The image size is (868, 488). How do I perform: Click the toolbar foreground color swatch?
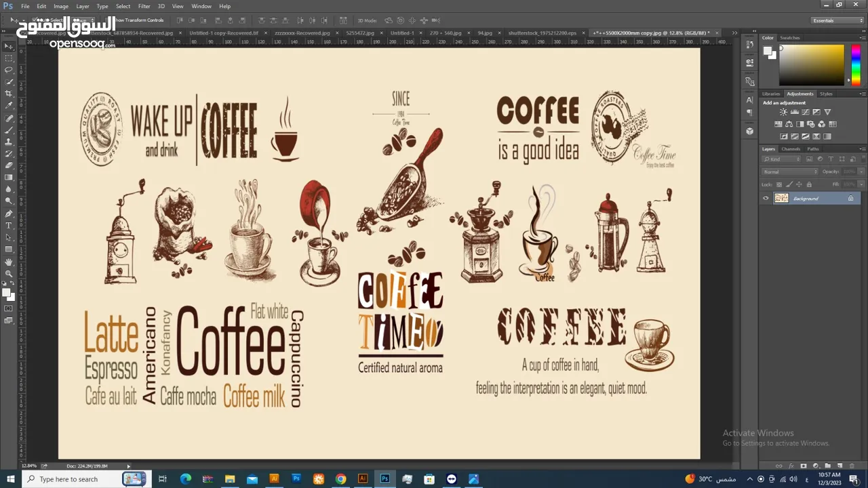click(5, 293)
